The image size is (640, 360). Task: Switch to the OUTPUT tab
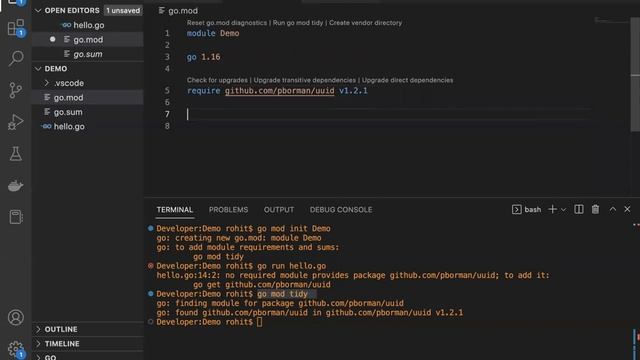point(279,210)
